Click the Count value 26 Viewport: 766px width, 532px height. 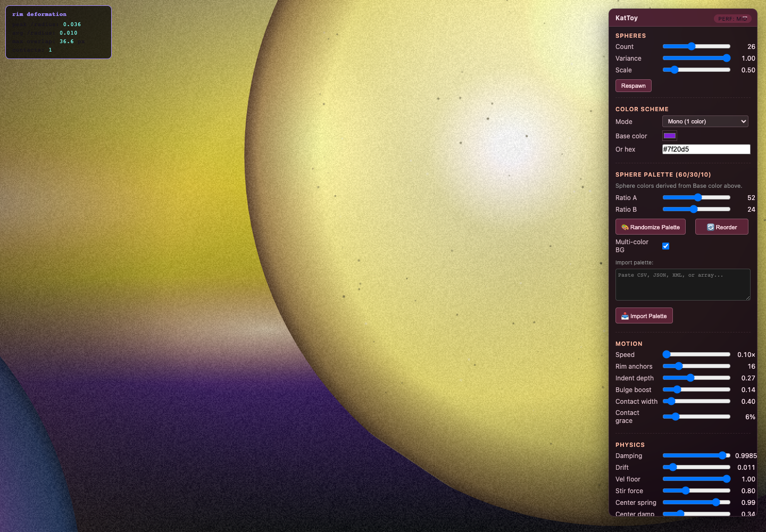coord(751,47)
